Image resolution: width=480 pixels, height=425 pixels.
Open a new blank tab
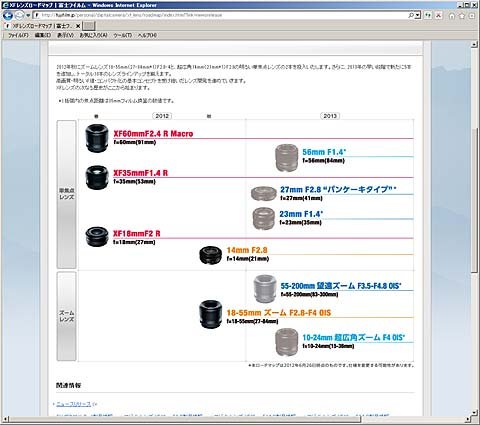[x=89, y=26]
